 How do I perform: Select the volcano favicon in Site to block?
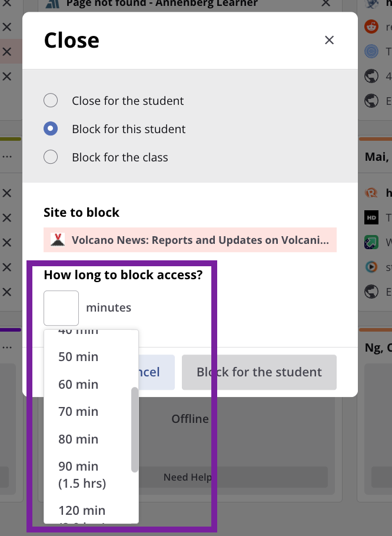(58, 240)
